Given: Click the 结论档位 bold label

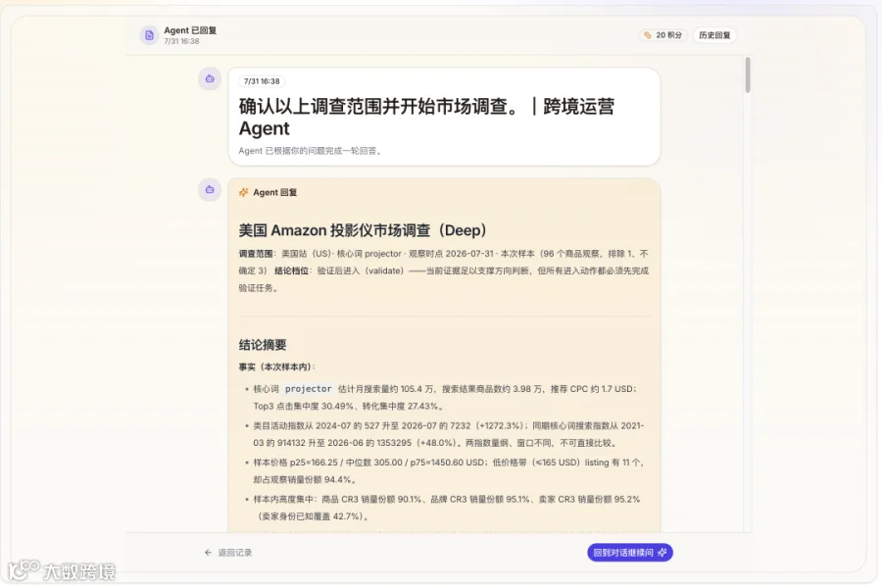Looking at the screenshot, I should pyautogui.click(x=291, y=270).
